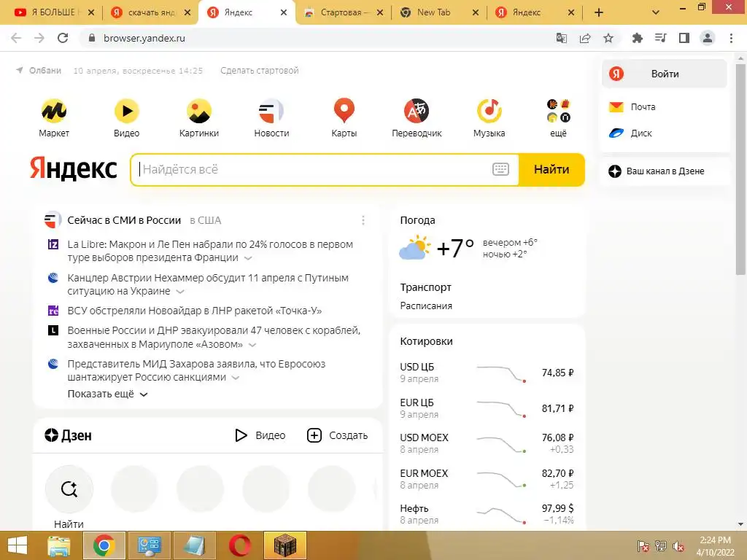Open the Дзен Видео link
The width and height of the screenshot is (747, 560).
(x=260, y=435)
